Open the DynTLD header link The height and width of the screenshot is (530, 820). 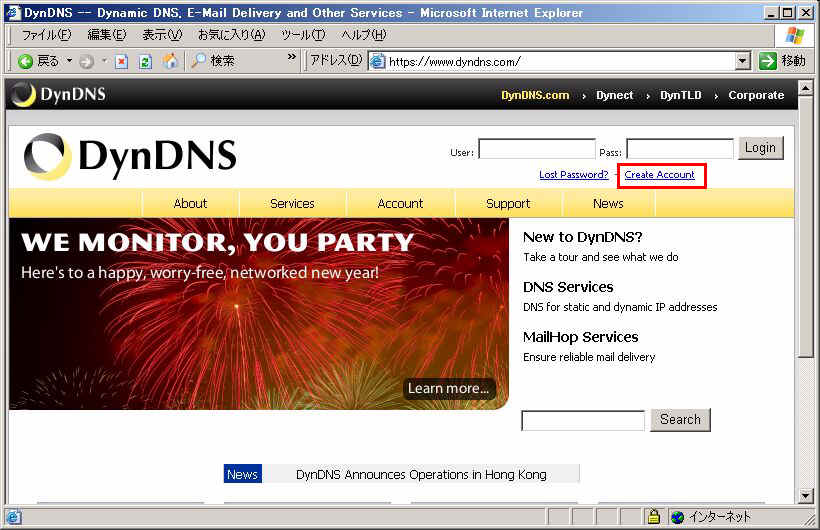pyautogui.click(x=680, y=95)
